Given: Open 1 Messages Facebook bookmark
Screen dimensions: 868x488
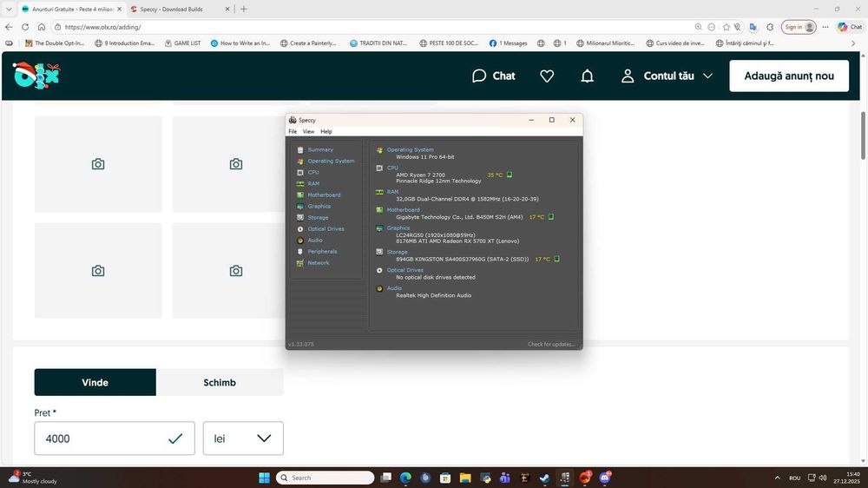Looking at the screenshot, I should tap(508, 43).
